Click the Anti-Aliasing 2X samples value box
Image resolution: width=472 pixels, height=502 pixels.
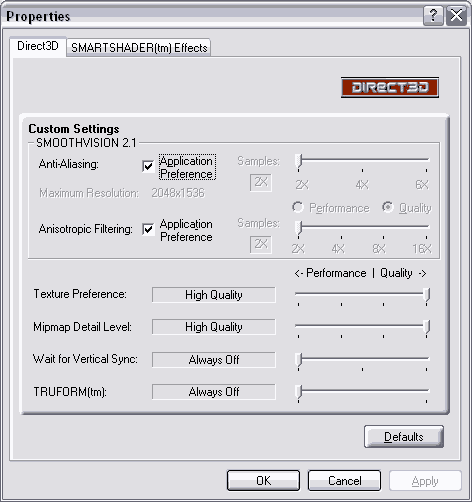coord(261,182)
